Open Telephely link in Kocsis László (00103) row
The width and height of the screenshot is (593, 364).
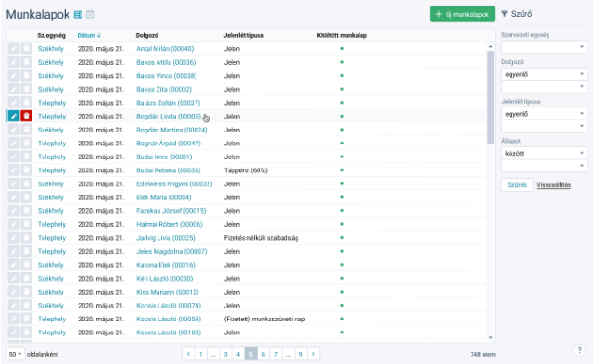52,333
